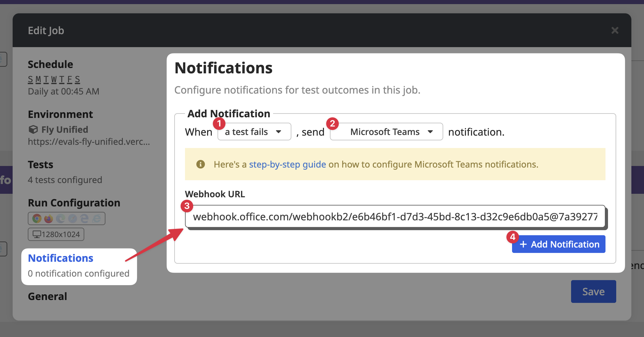Close the Edit Job dialog
Image resolution: width=644 pixels, height=337 pixels.
[x=615, y=30]
